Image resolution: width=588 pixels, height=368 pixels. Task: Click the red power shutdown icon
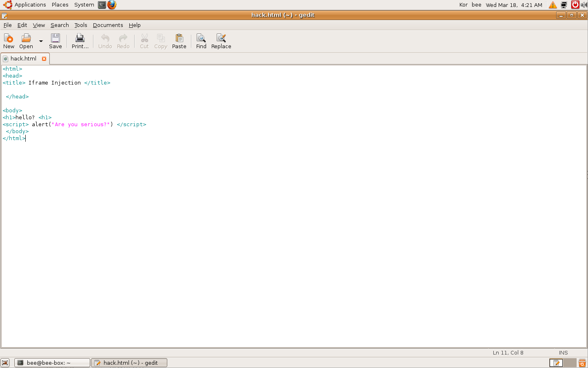[x=575, y=5]
